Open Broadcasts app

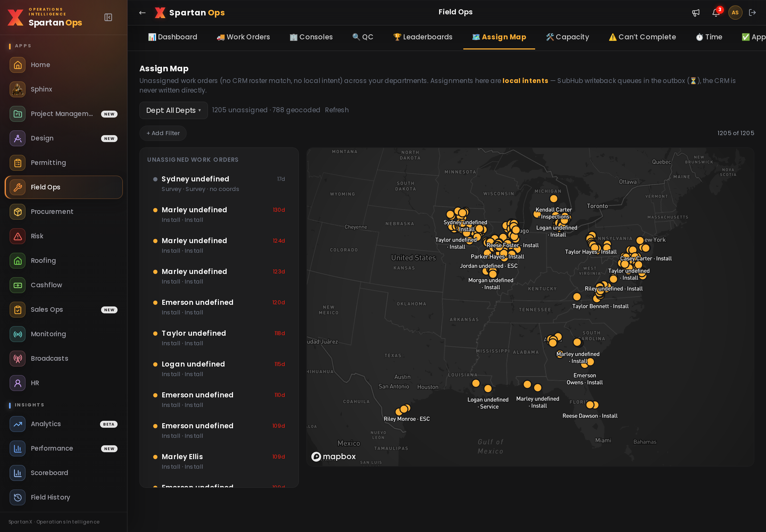pyautogui.click(x=64, y=358)
